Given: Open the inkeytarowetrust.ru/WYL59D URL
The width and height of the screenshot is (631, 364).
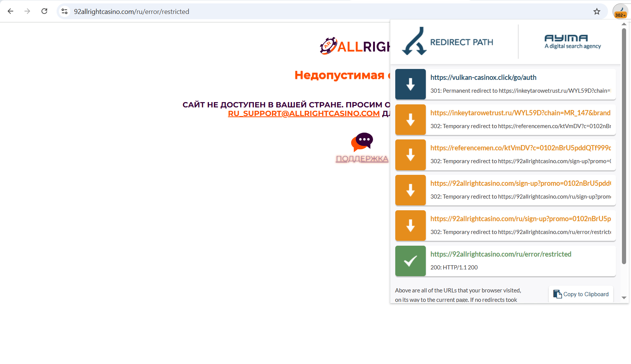Looking at the screenshot, I should click(520, 113).
